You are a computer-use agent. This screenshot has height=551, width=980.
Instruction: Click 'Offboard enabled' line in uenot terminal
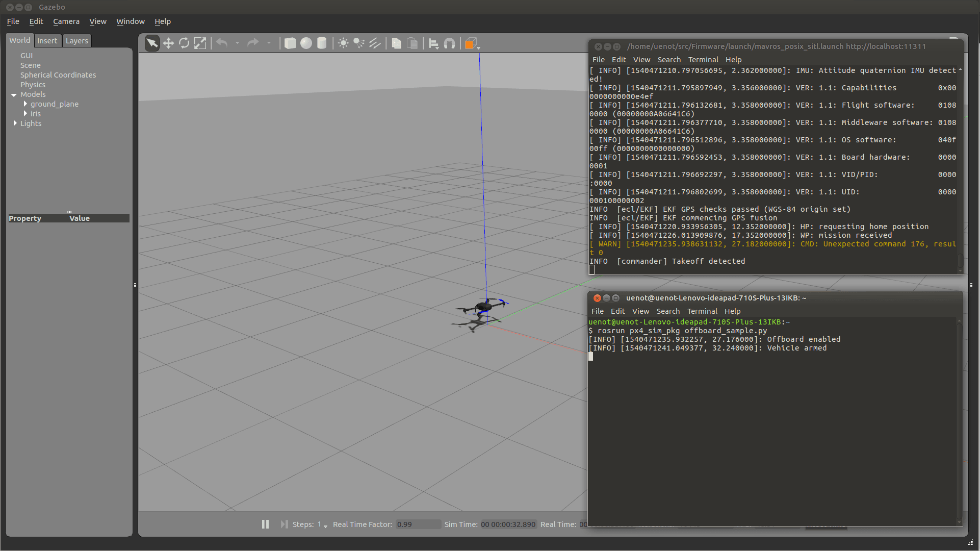[714, 339]
